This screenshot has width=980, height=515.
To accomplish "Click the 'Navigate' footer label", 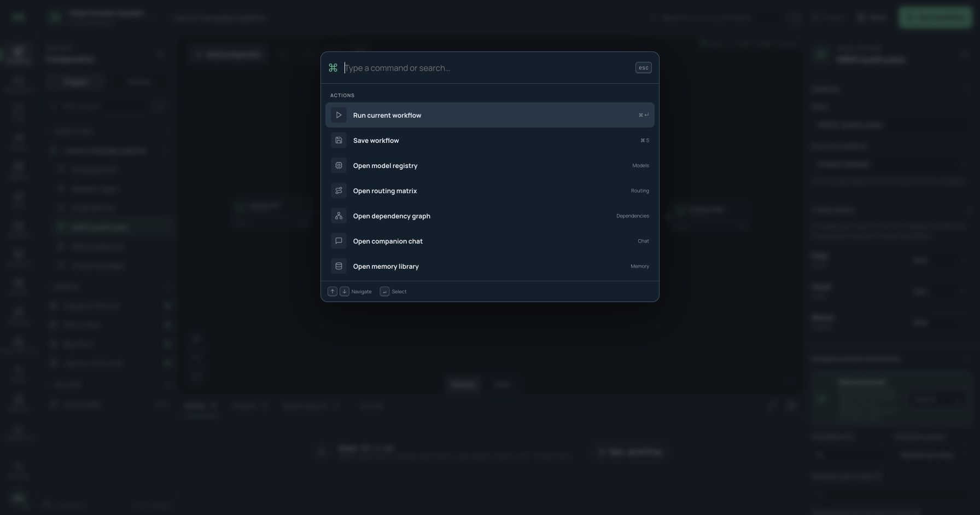I will (361, 292).
